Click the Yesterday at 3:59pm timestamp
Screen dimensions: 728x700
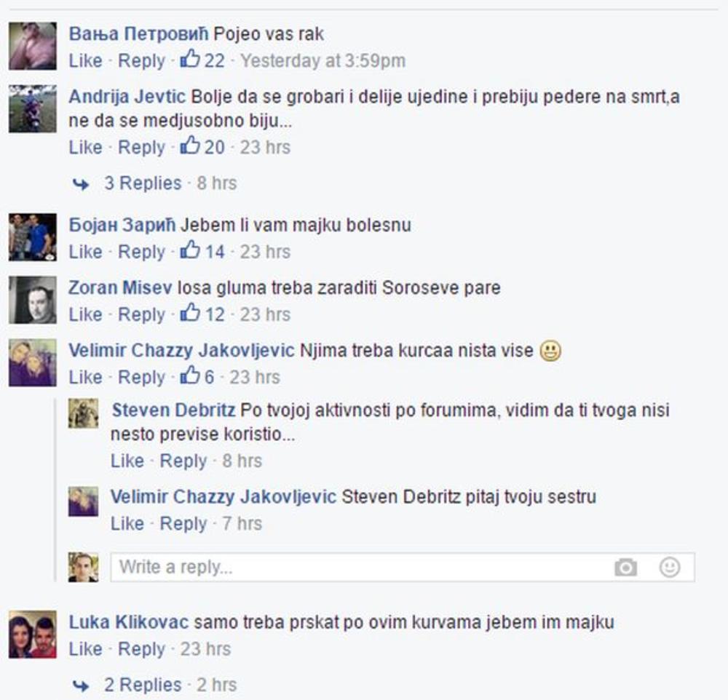[323, 60]
